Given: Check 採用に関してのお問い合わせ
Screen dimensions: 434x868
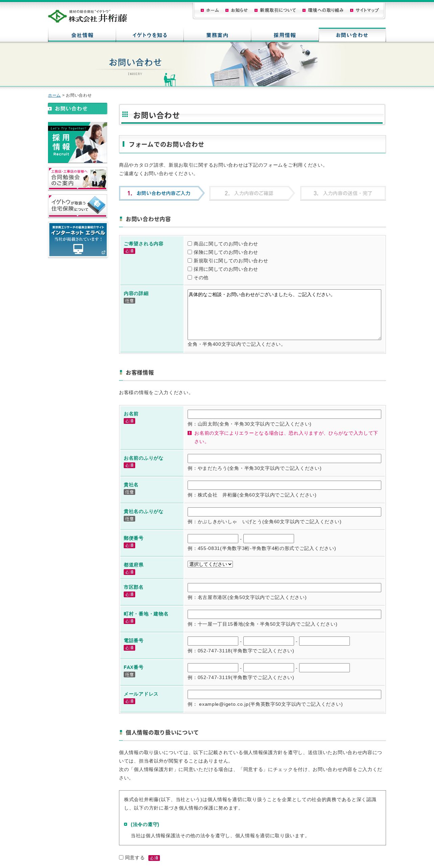Looking at the screenshot, I should click(x=190, y=269).
